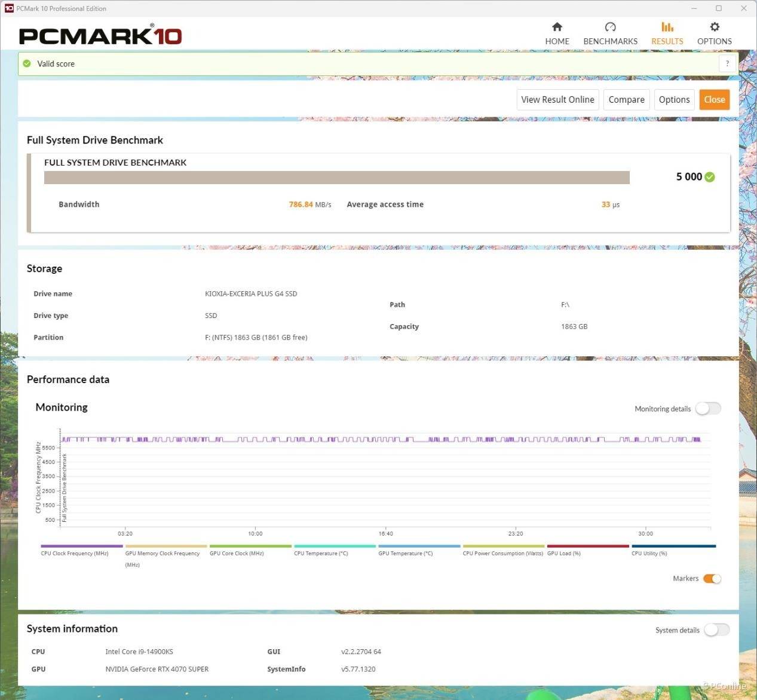757x700 pixels.
Task: Open the Results bar-chart icon
Action: pos(667,27)
